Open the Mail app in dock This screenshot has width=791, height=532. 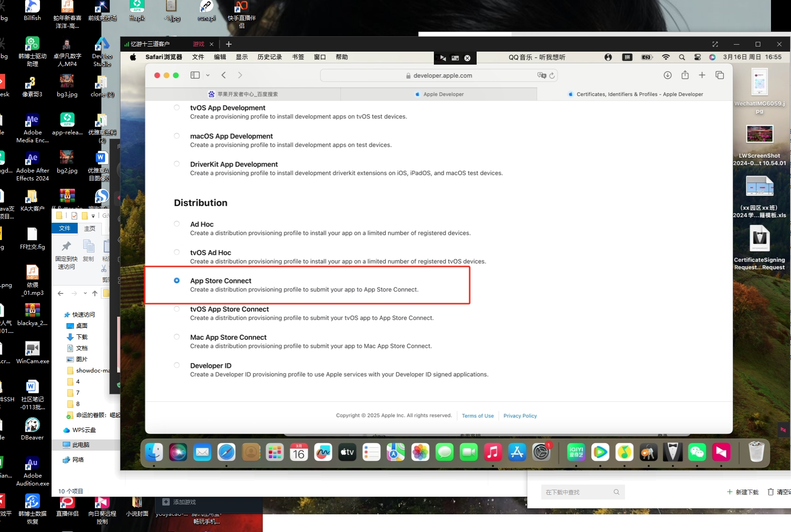[x=202, y=452]
